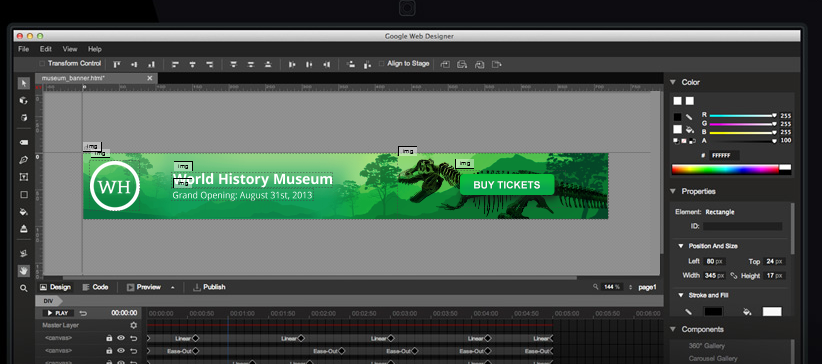Viewport: 822px width, 364px height.
Task: Hide the Linear canvas layer with eye
Action: pyautogui.click(x=121, y=338)
